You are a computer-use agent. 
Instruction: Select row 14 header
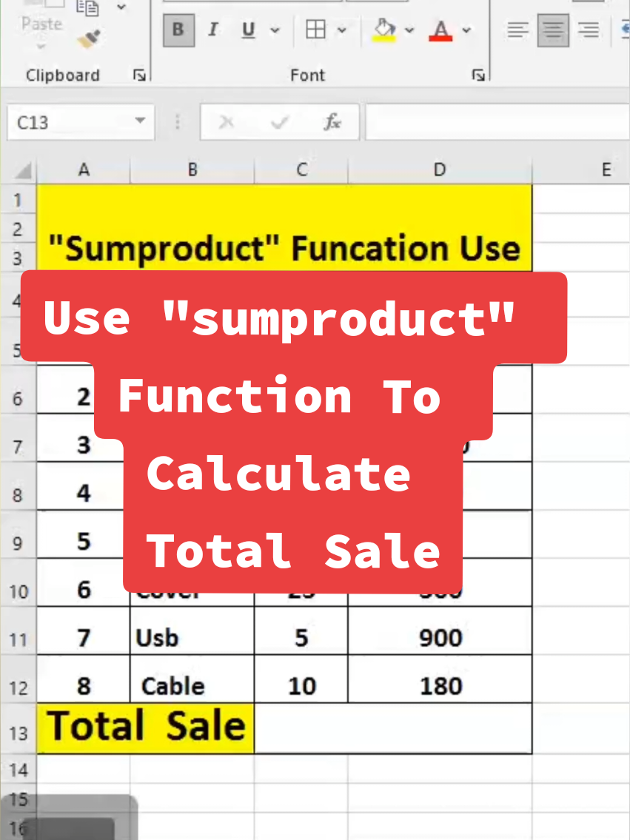coord(19,770)
